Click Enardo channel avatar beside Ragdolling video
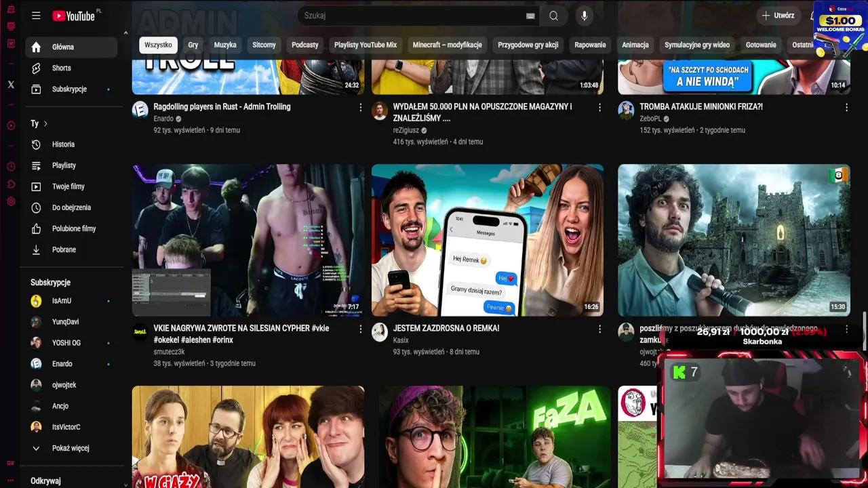Image resolution: width=868 pixels, height=488 pixels. (140, 110)
